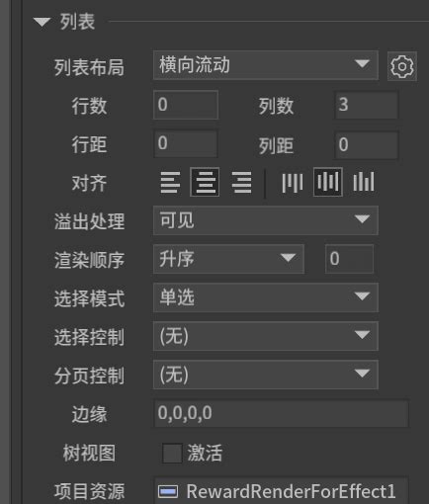Select right horizontal alignment icon

tap(241, 182)
